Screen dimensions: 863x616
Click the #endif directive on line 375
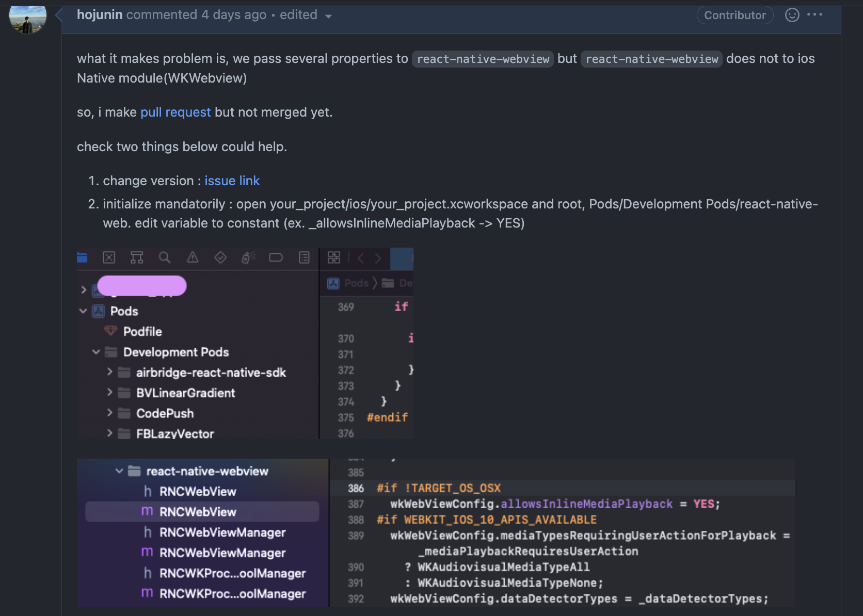pyautogui.click(x=387, y=417)
